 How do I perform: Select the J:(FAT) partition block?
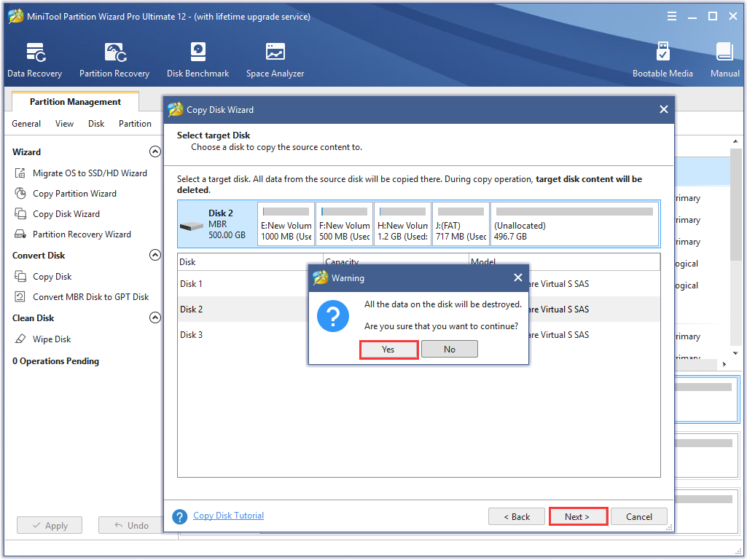461,224
